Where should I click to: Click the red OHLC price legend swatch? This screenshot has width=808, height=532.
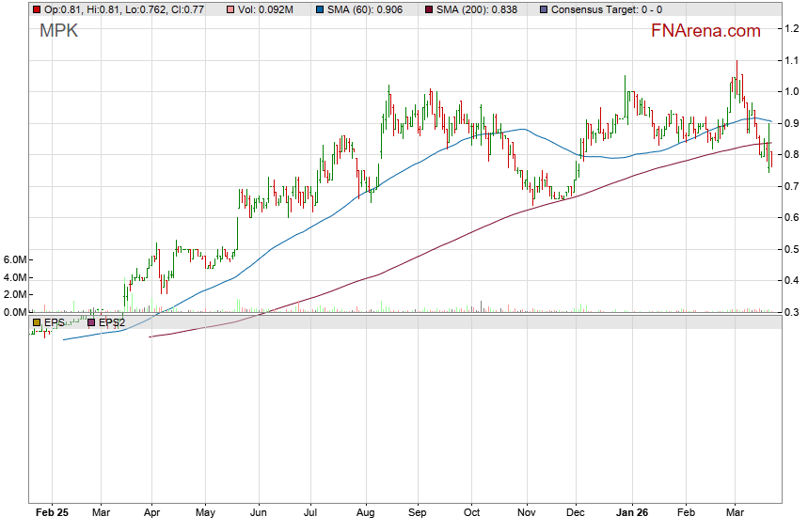pos(37,9)
